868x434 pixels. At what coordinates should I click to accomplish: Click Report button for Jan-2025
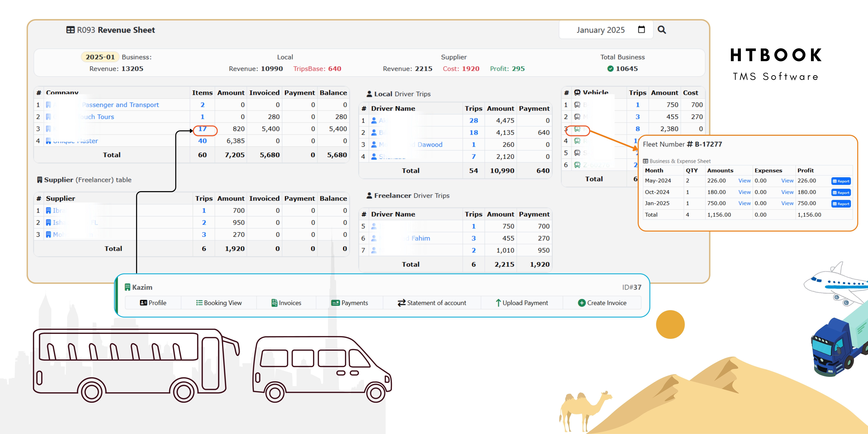tap(841, 204)
